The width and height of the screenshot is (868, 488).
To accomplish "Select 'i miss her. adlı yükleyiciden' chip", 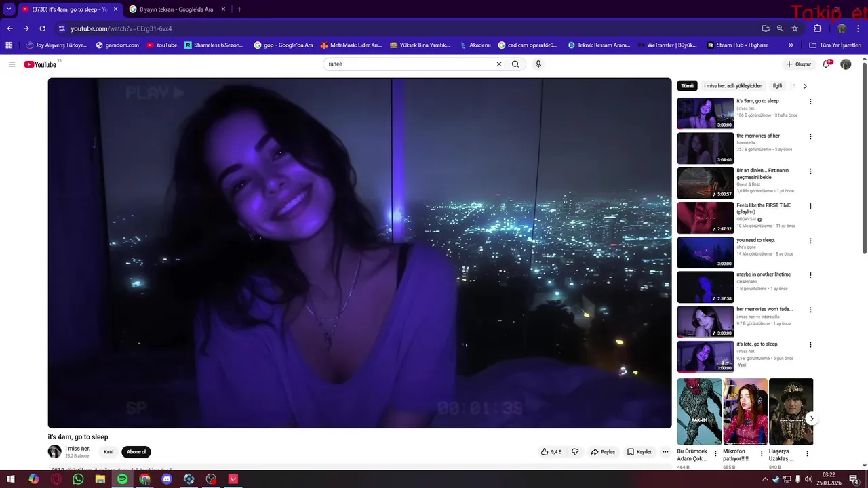I will pos(733,86).
